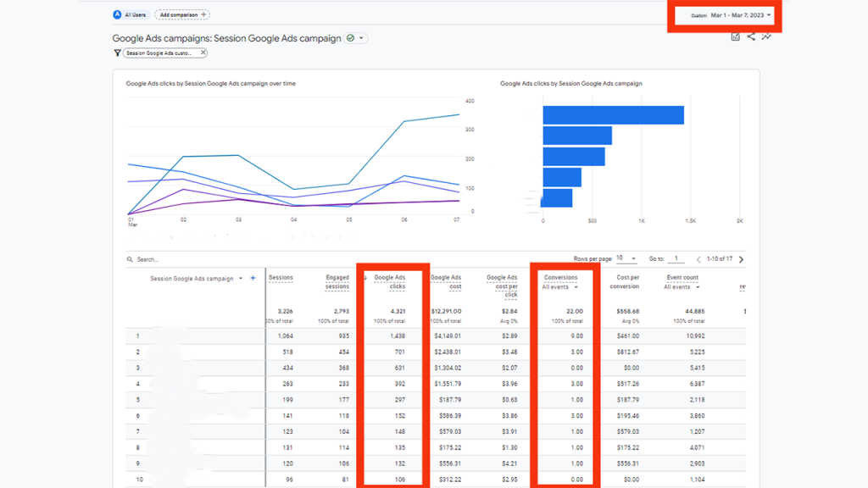Screen dimensions: 868x488
Task: Open the Insights sparkline icon
Action: (x=766, y=37)
